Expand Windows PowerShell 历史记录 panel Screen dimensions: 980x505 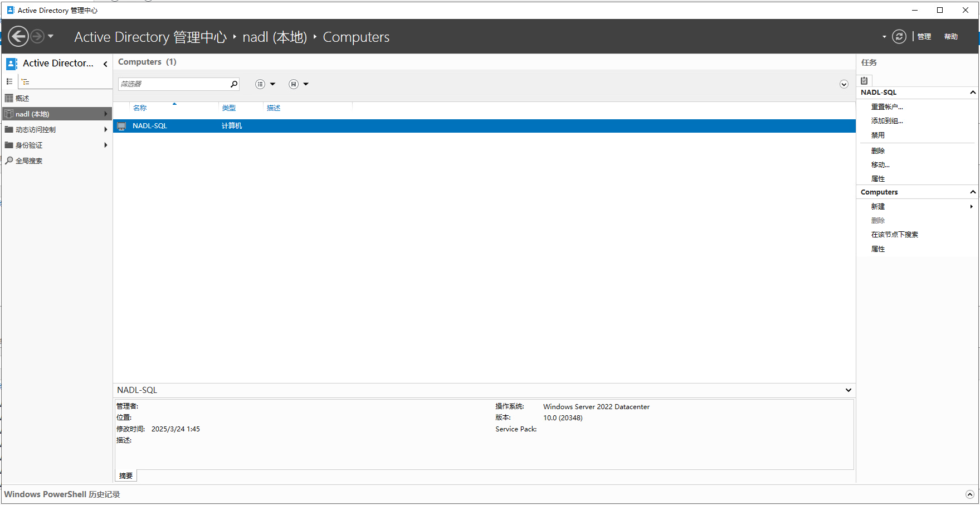click(969, 494)
